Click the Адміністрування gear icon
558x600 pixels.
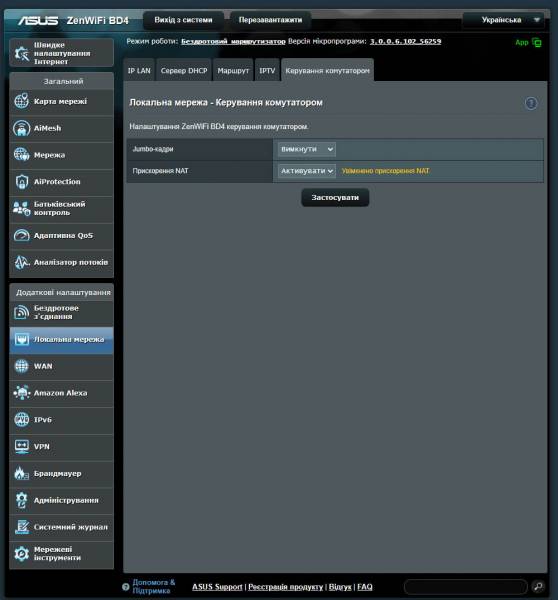pos(21,500)
